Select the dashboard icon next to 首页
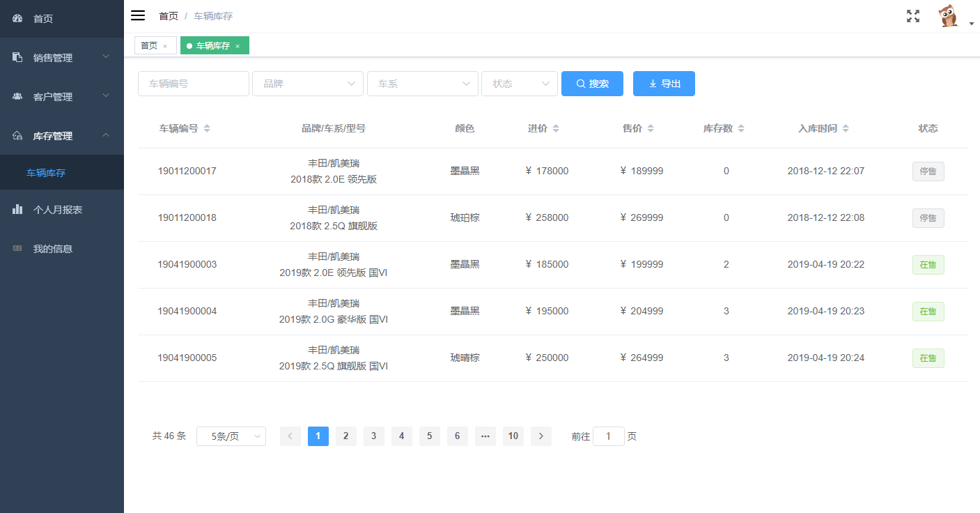980x513 pixels. 17,19
